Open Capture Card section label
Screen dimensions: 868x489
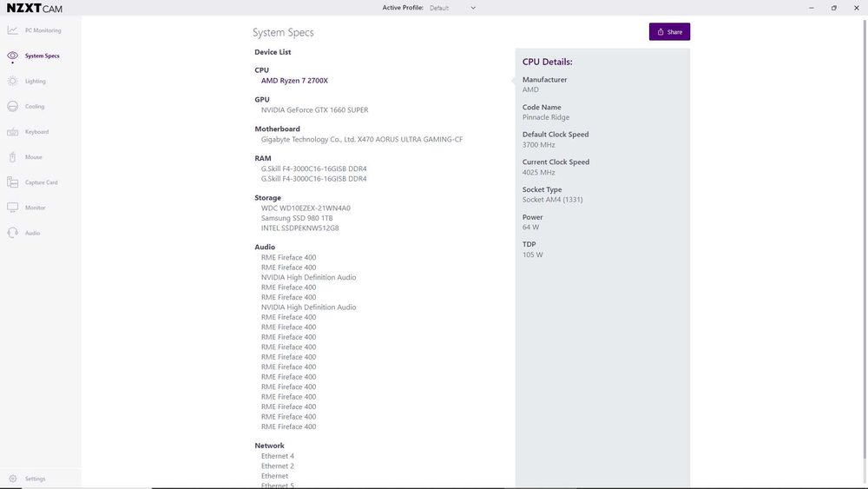pyautogui.click(x=41, y=182)
